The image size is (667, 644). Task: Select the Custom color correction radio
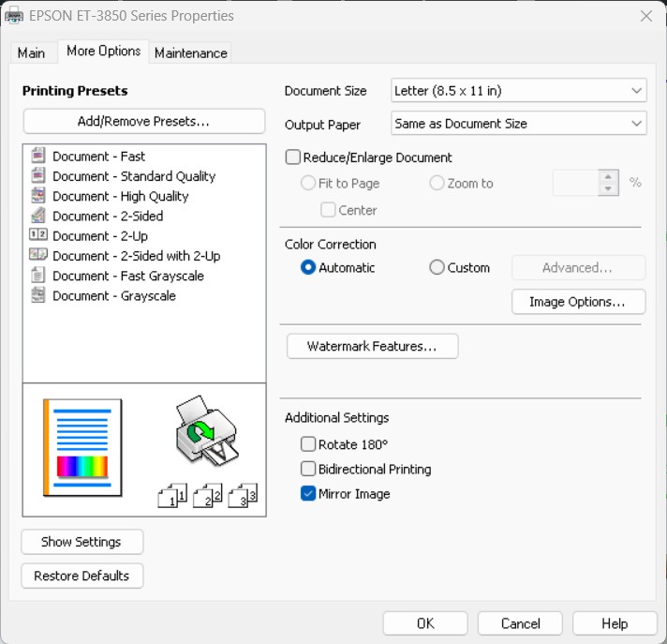437,268
